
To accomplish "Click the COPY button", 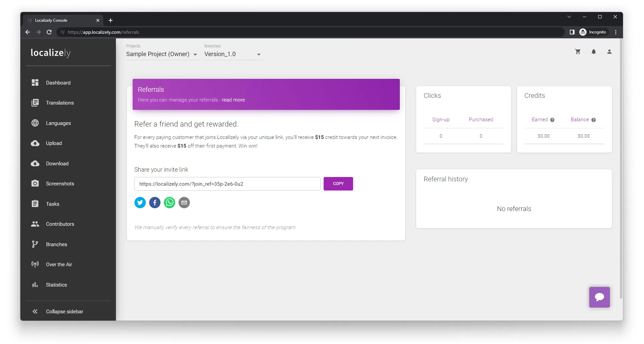I will 338,184.
